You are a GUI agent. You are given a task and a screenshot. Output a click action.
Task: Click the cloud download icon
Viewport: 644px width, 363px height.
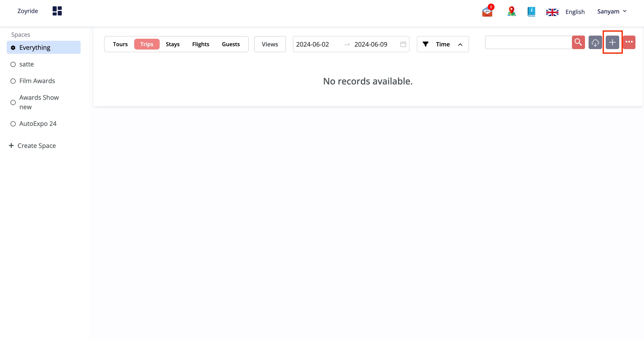595,42
